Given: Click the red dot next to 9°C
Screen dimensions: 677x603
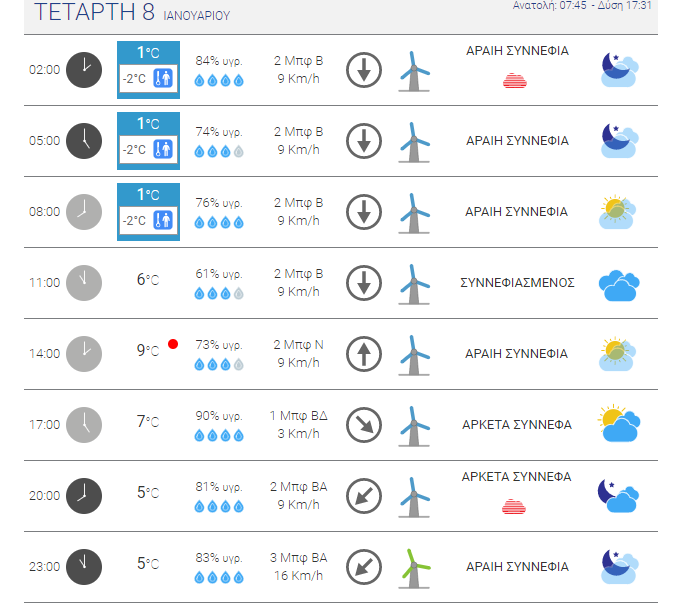Looking at the screenshot, I should 173,344.
